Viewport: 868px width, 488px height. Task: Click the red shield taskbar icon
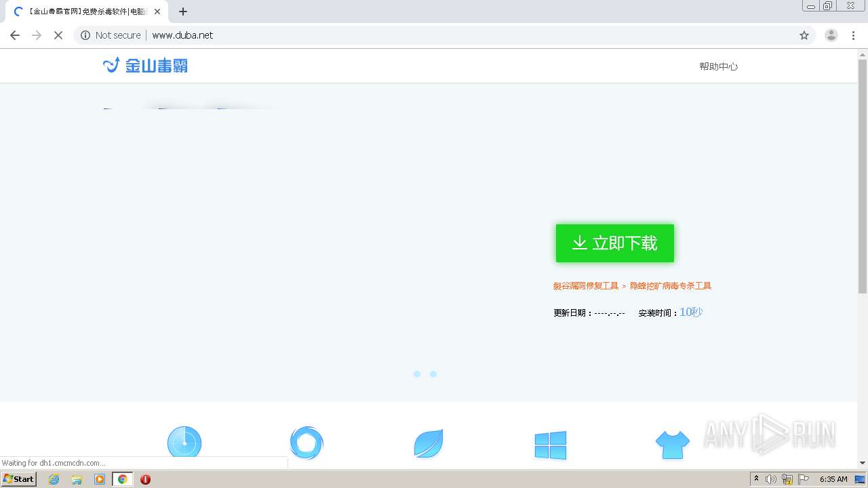[x=145, y=479]
